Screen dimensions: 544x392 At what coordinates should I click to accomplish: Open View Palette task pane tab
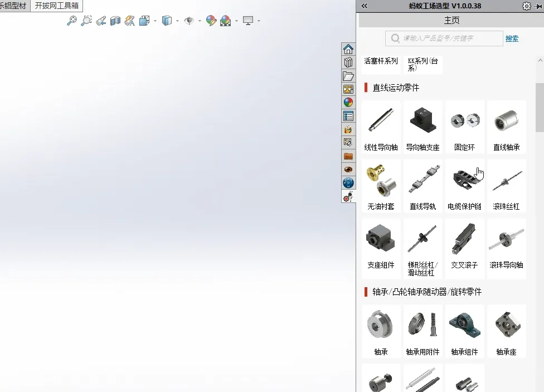(348, 89)
